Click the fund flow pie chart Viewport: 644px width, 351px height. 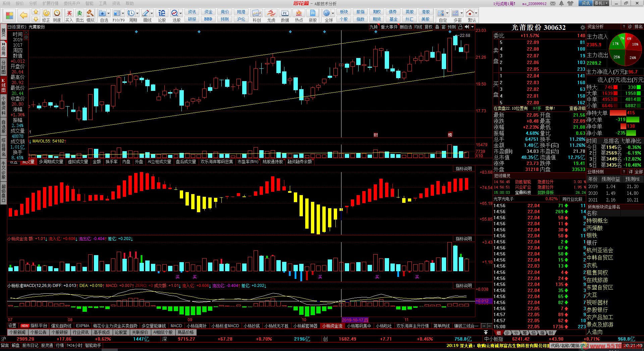[625, 49]
